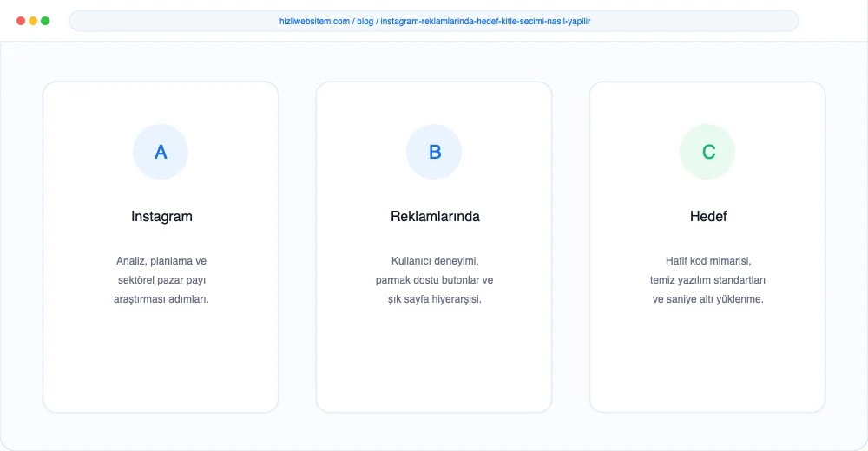This screenshot has width=868, height=451.
Task: Click the Analiz, planlama description text
Action: tap(161, 280)
